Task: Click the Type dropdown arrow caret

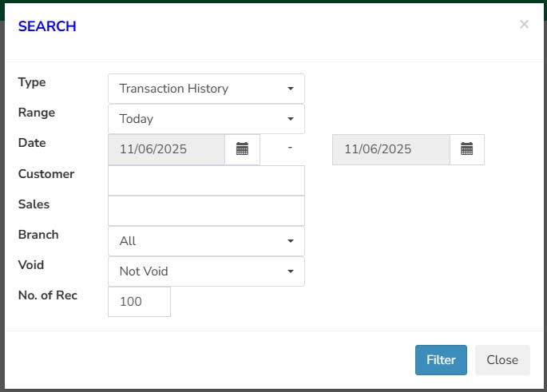Action: 291,89
